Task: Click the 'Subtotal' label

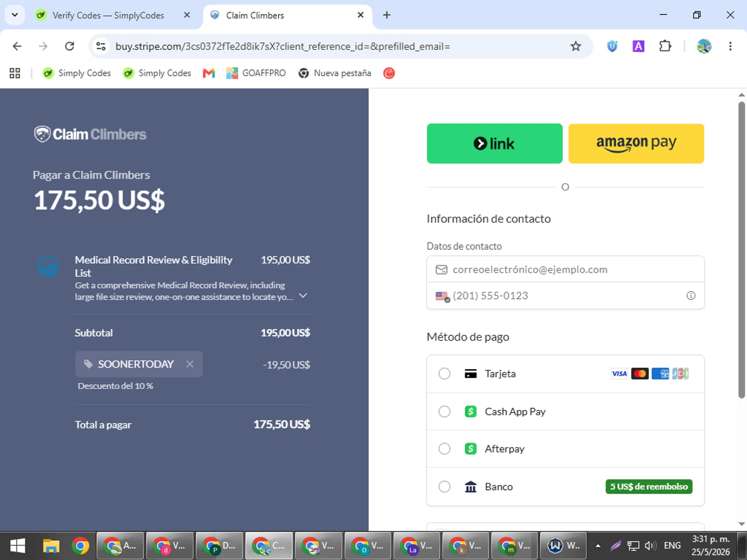Action: (94, 333)
